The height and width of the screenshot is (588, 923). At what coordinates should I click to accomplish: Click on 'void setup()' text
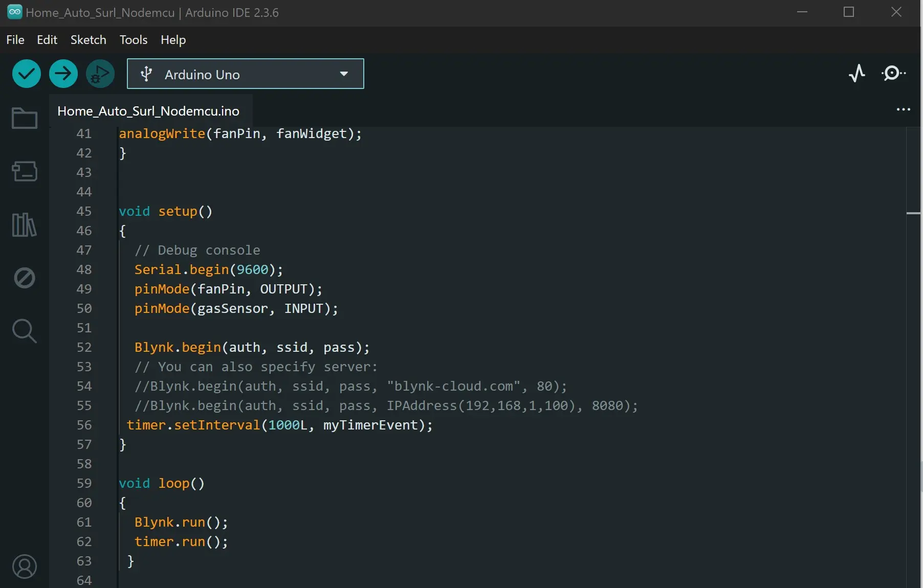(x=165, y=211)
